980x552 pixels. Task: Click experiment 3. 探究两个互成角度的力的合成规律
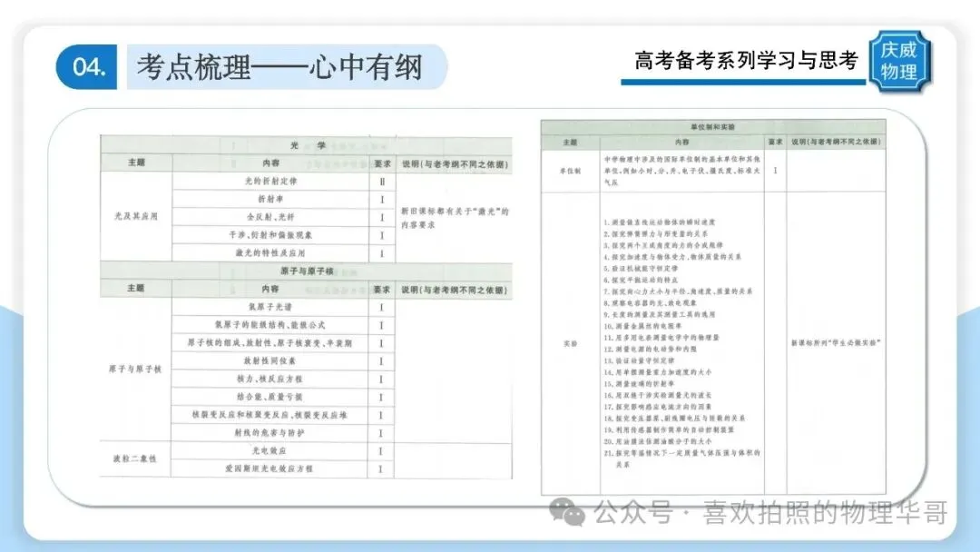coord(663,245)
